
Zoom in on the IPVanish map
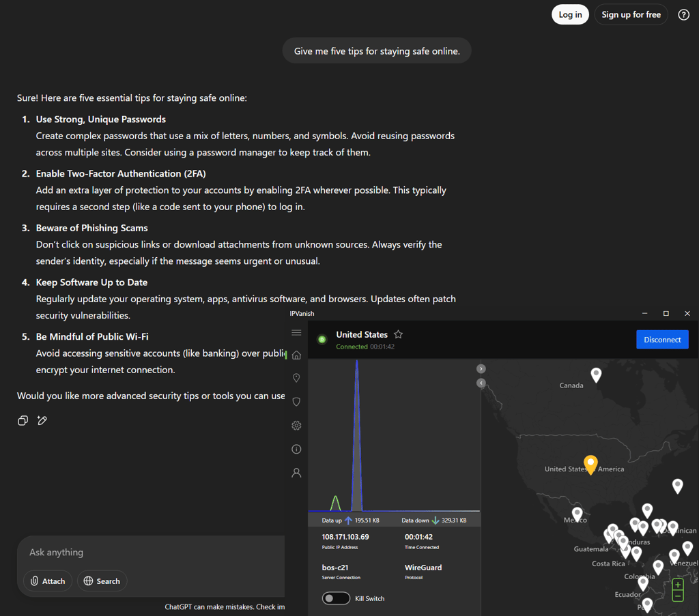[678, 585]
